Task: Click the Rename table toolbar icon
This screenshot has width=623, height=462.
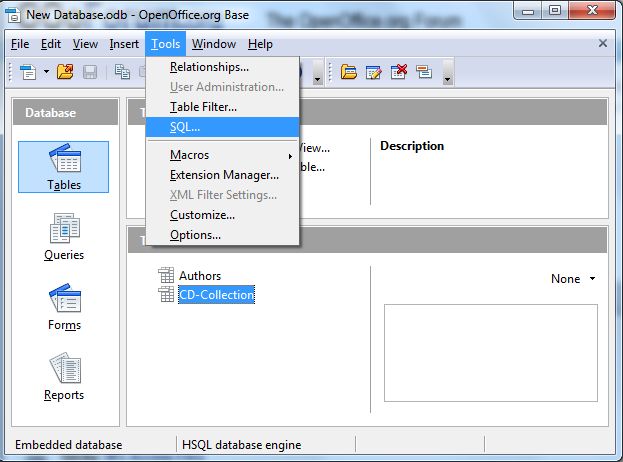Action: click(424, 72)
